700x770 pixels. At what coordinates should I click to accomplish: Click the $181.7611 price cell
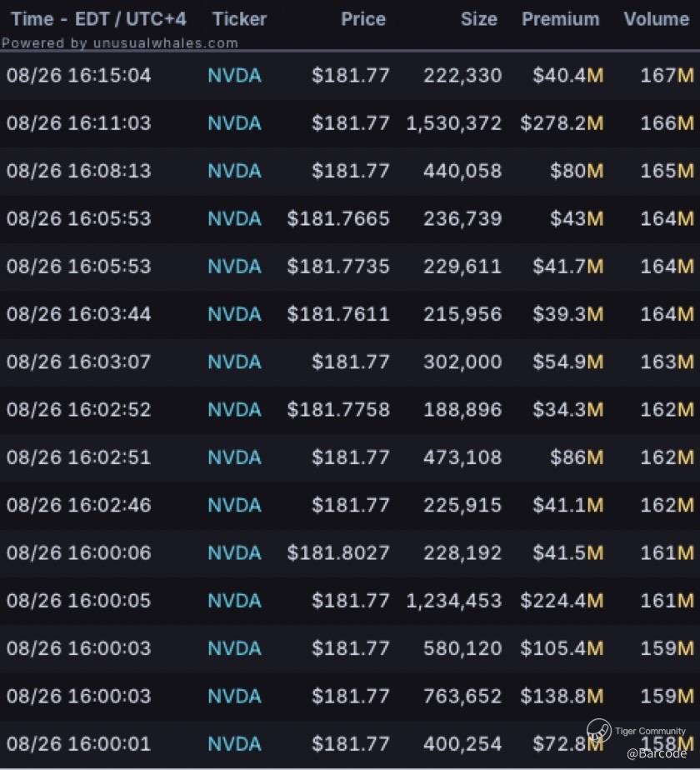(338, 314)
